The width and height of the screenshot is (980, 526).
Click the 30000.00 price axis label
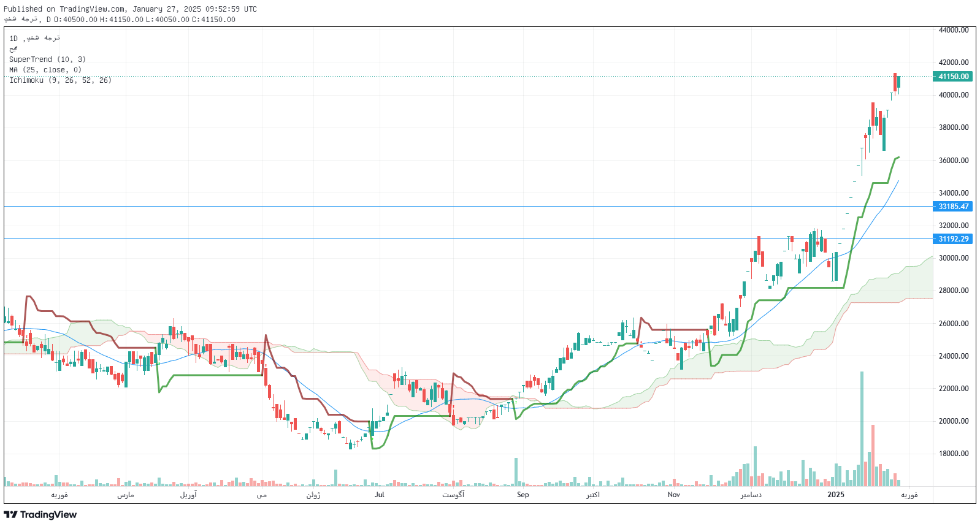click(954, 258)
